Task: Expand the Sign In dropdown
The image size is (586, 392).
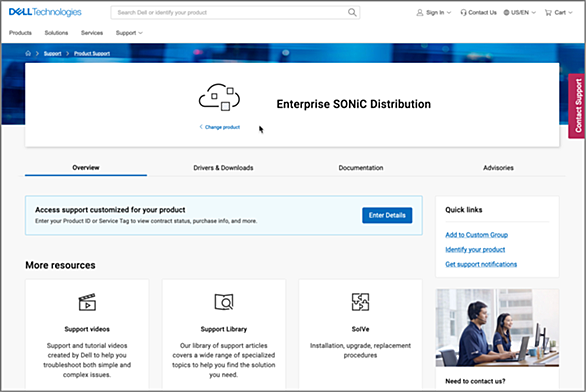Action: (x=449, y=13)
